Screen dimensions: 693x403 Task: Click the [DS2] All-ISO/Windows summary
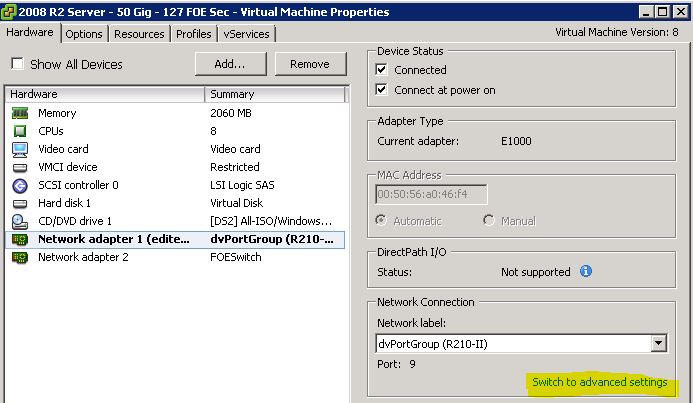[x=271, y=221]
